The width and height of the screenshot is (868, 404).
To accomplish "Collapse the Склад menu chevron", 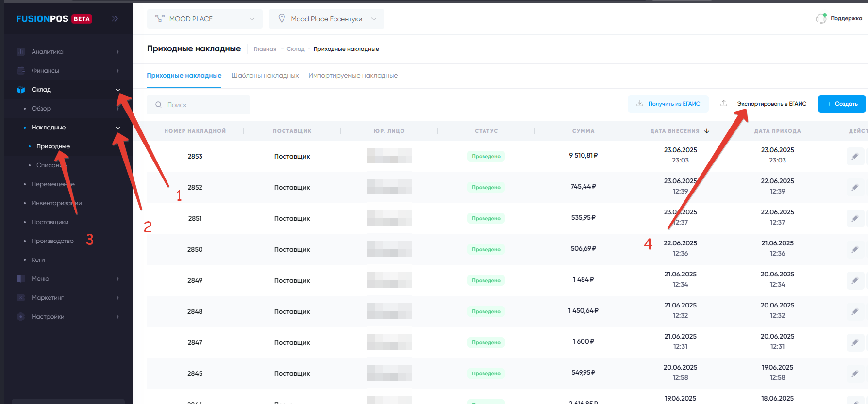I will (x=117, y=90).
